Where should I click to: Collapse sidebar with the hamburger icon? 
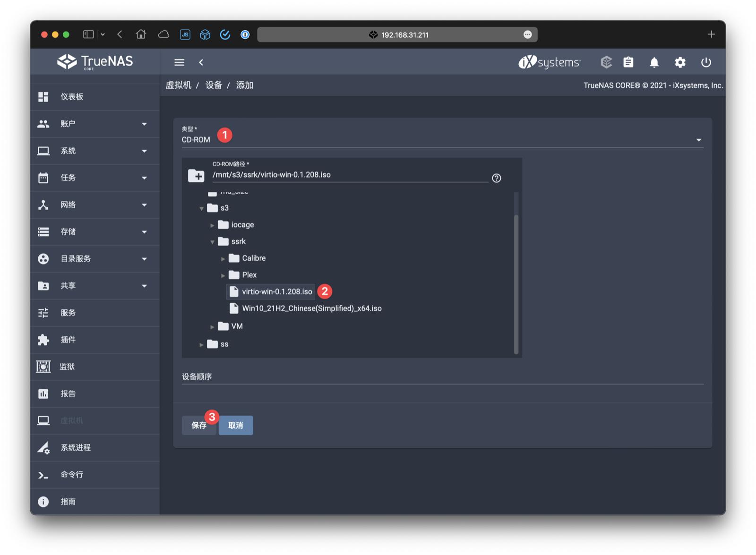click(x=179, y=62)
